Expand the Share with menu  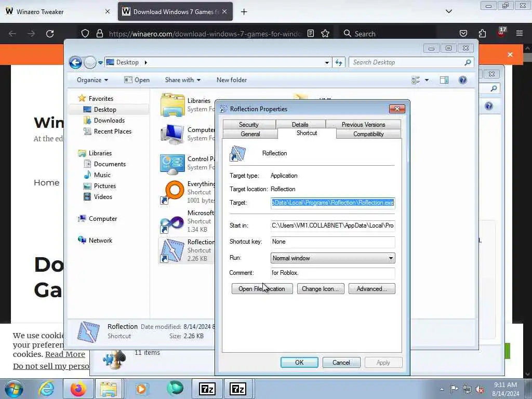pyautogui.click(x=182, y=80)
